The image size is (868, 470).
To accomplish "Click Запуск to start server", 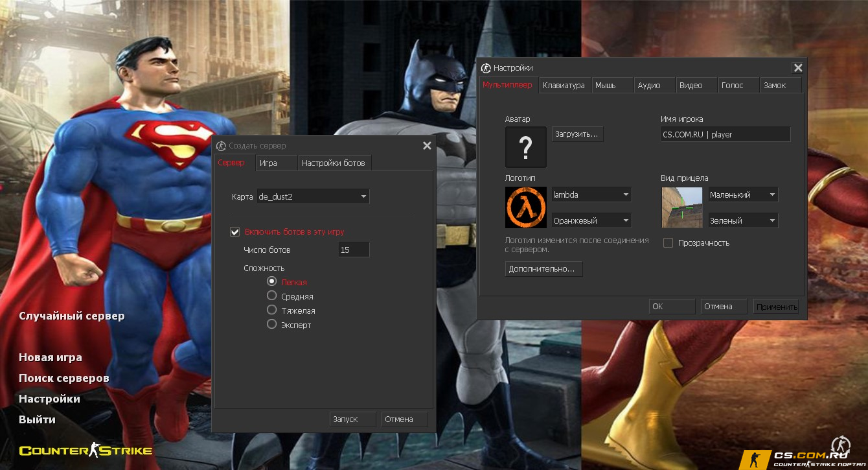I will pos(353,419).
